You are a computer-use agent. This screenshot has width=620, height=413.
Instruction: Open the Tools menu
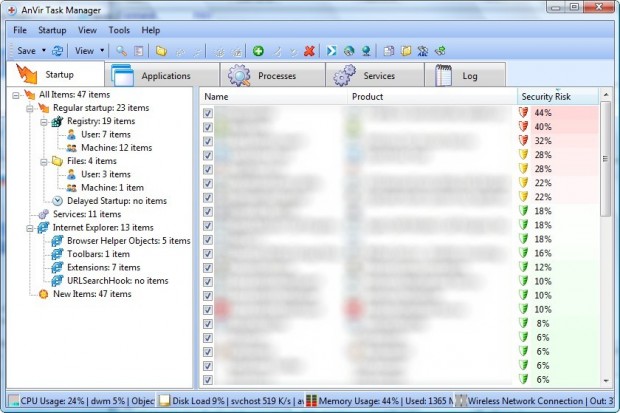[119, 30]
